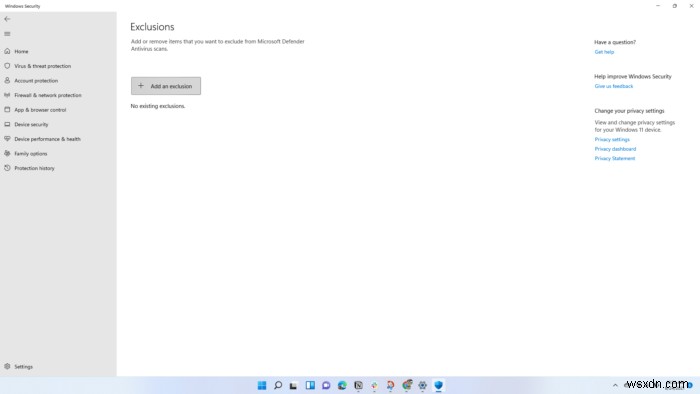Click the Settings gear icon in sidebar
This screenshot has height=394, width=700.
click(7, 366)
